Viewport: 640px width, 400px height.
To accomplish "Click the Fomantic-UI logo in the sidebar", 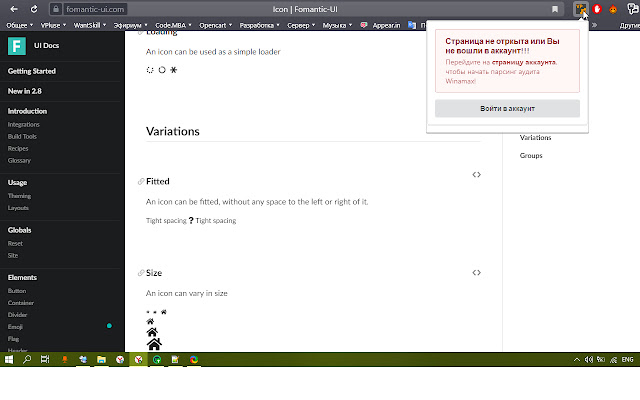I will [17, 46].
